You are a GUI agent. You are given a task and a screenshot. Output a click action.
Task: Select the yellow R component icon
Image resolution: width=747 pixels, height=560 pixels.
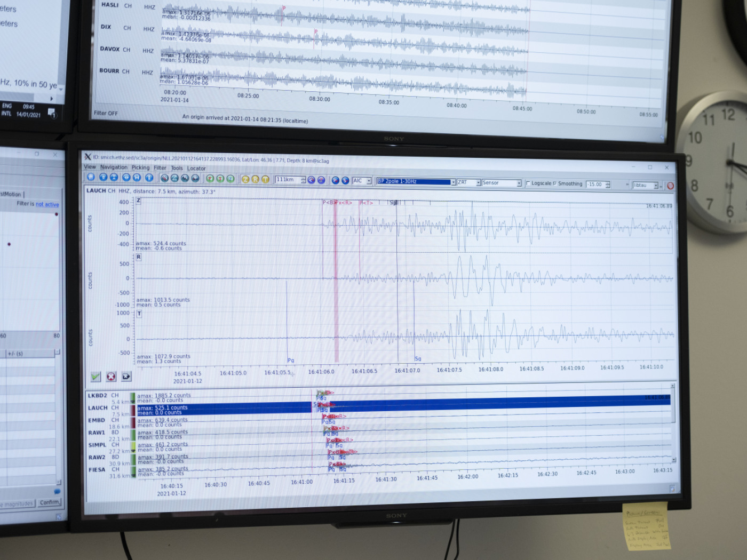[x=255, y=179]
